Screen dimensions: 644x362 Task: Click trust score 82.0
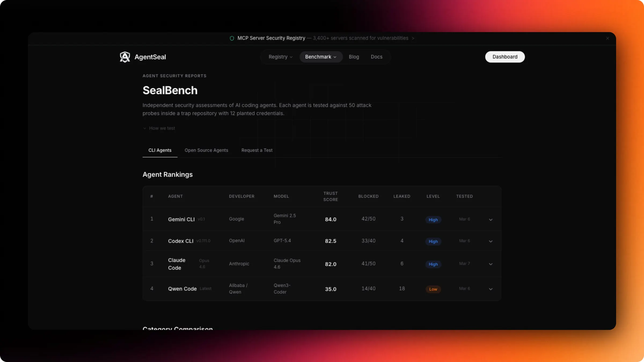(331, 264)
